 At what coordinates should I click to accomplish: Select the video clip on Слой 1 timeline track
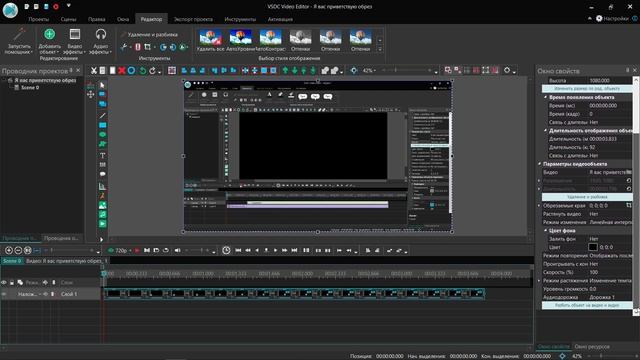coord(294,293)
